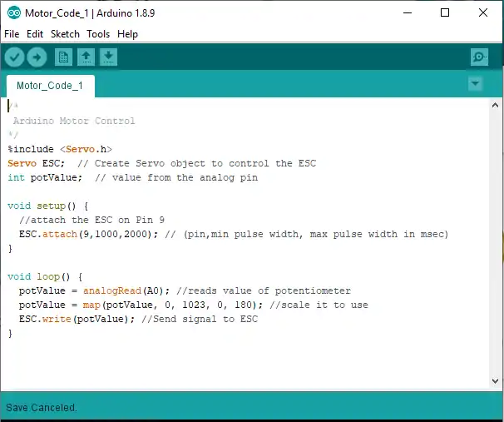This screenshot has height=422, width=504.
Task: Click the Arduino logo in title bar
Action: [12, 13]
